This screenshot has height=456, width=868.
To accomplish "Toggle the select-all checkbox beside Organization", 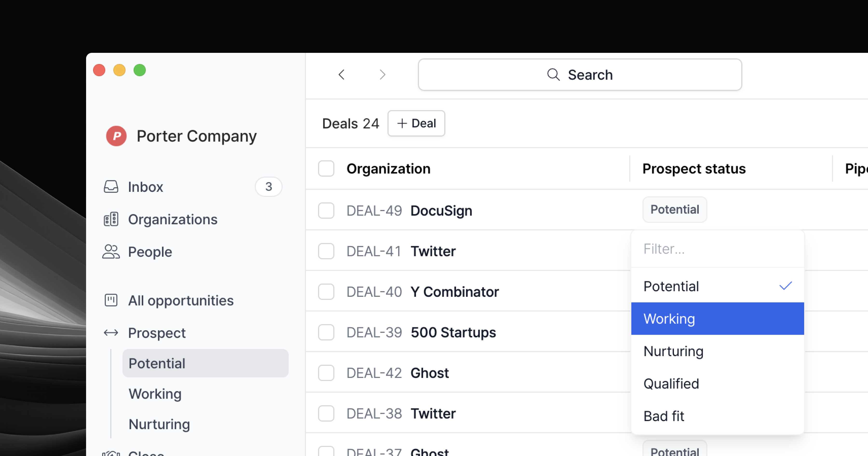I will (x=326, y=169).
